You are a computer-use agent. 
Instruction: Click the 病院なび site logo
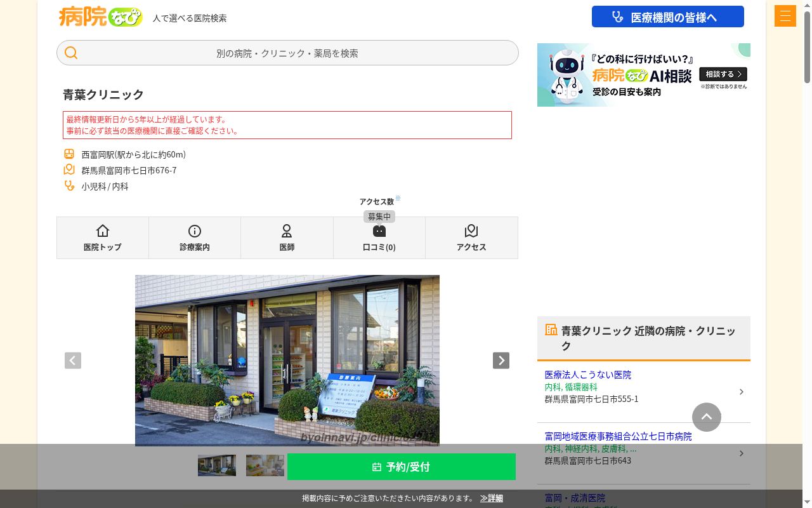point(101,17)
